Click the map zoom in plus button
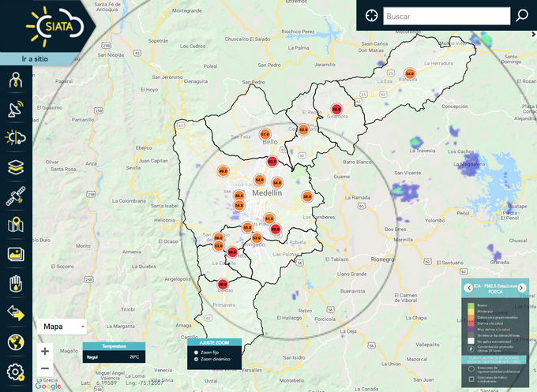The width and height of the screenshot is (537, 392). click(x=45, y=351)
